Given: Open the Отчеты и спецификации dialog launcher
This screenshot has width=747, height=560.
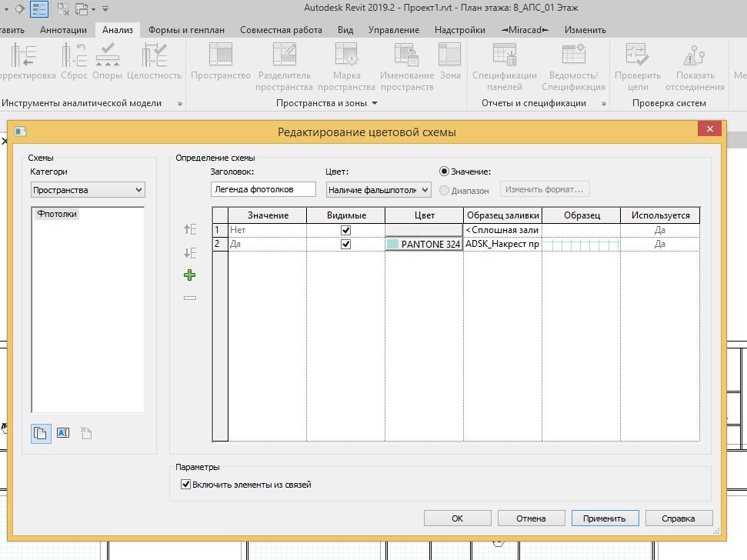Looking at the screenshot, I should tap(603, 103).
